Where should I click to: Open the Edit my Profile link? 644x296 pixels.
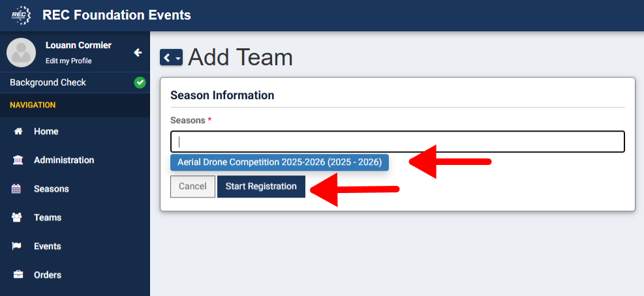click(x=69, y=61)
